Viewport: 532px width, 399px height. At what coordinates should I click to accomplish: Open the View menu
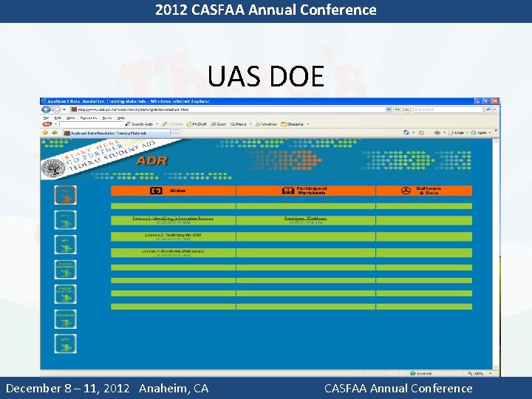tap(71, 118)
